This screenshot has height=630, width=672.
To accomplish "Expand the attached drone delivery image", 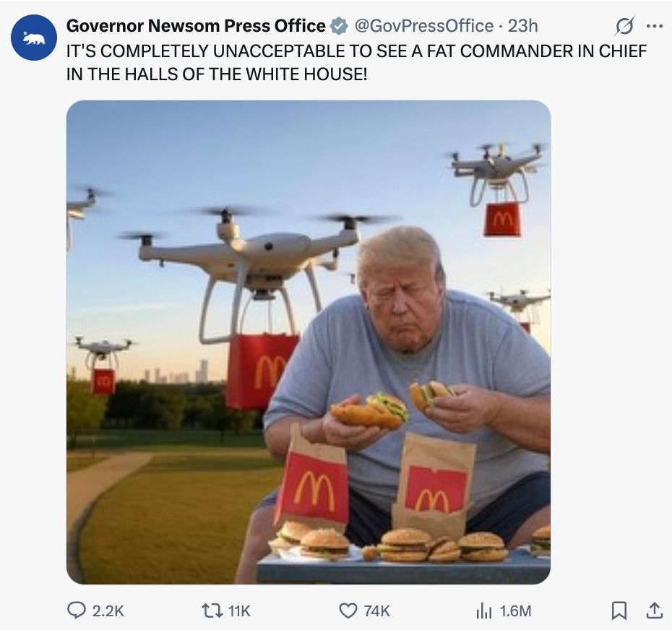I will [309, 342].
